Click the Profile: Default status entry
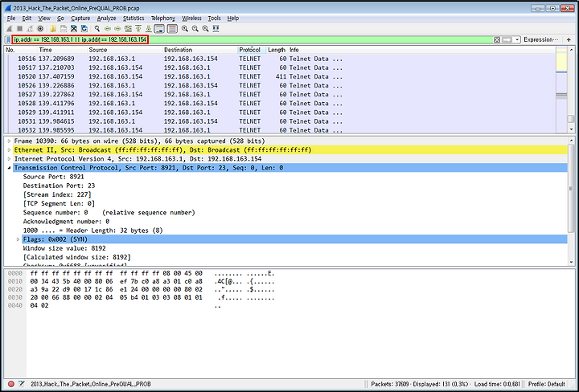 tap(547, 384)
